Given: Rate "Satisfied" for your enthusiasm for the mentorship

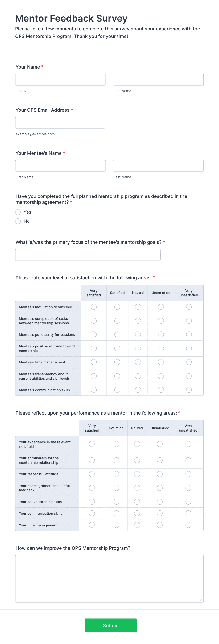Looking at the screenshot, I should 116,460.
